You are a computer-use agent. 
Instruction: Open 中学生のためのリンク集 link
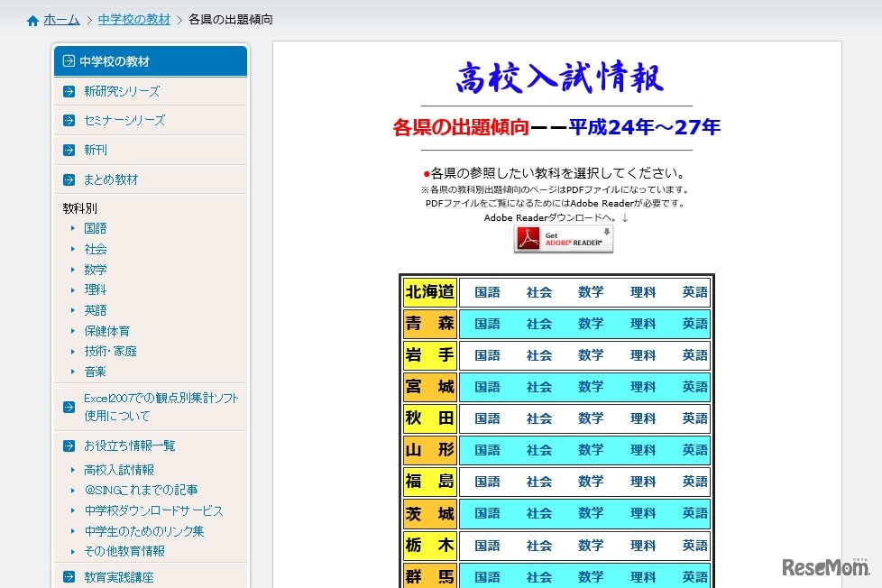[144, 531]
